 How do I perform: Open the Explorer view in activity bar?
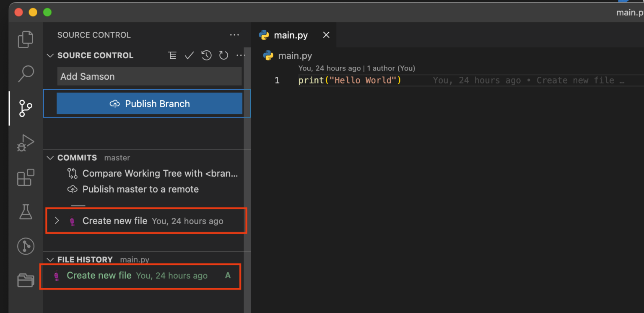point(25,40)
